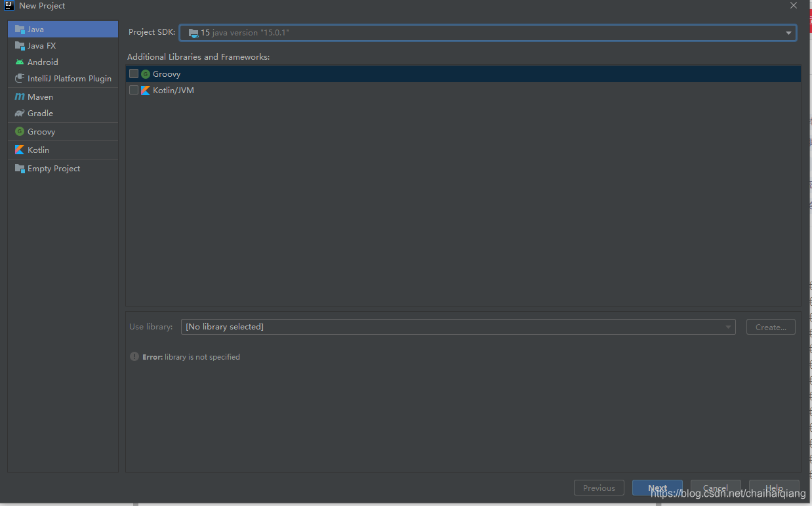Click the Groovy row label in frameworks list
Image resolution: width=812 pixels, height=506 pixels.
click(x=167, y=74)
